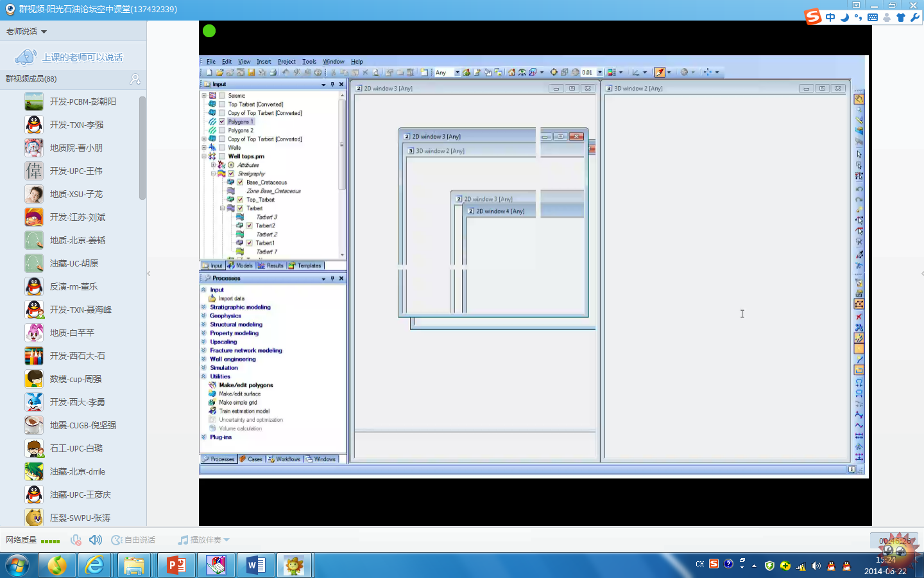The width and height of the screenshot is (924, 578).
Task: Click the Input tree vertical scrollbar thumb
Action: pyautogui.click(x=342, y=144)
